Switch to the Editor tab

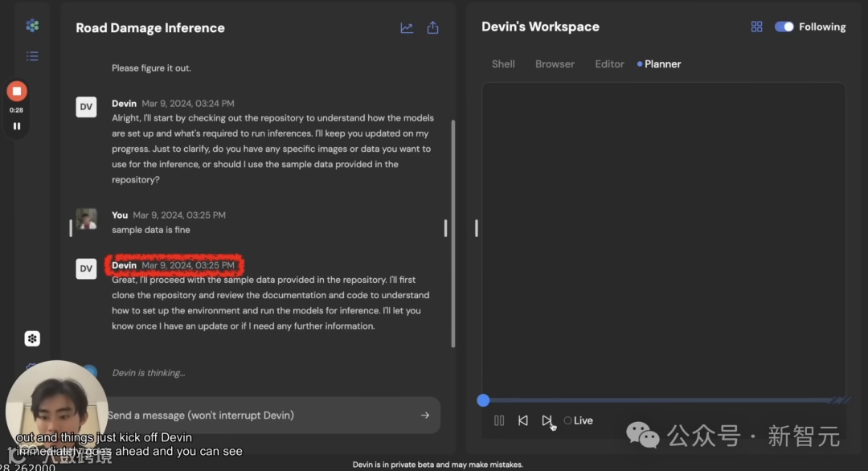609,64
